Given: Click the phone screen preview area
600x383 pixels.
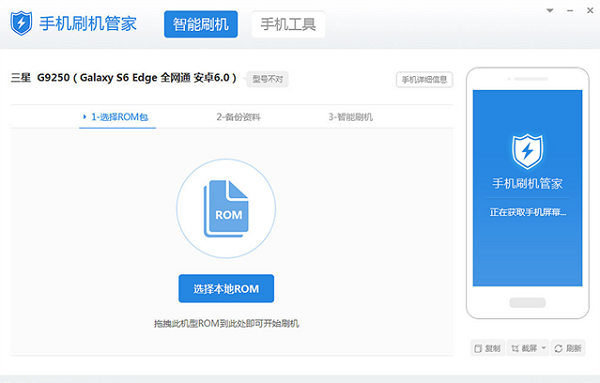Looking at the screenshot, I should click(527, 188).
